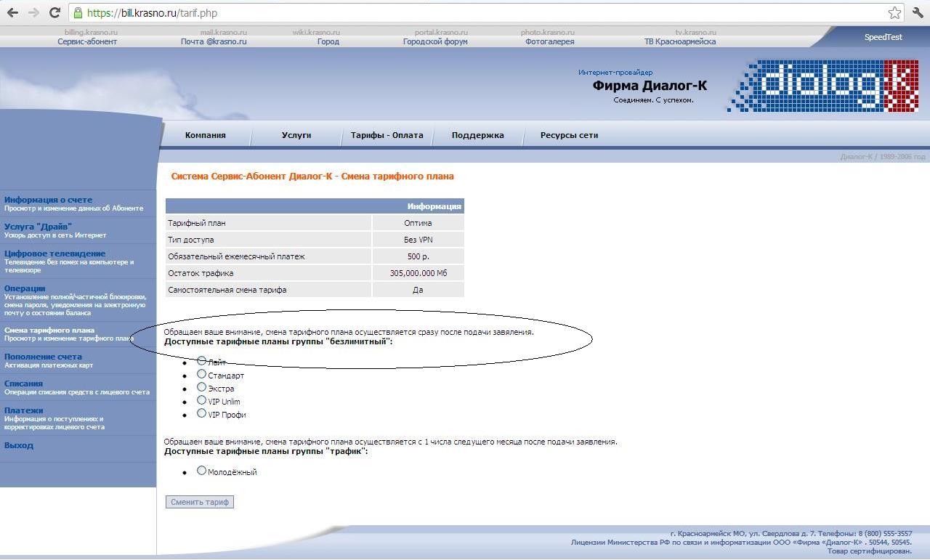
Task: Open the Ресурсы сети menu
Action: pyautogui.click(x=569, y=135)
